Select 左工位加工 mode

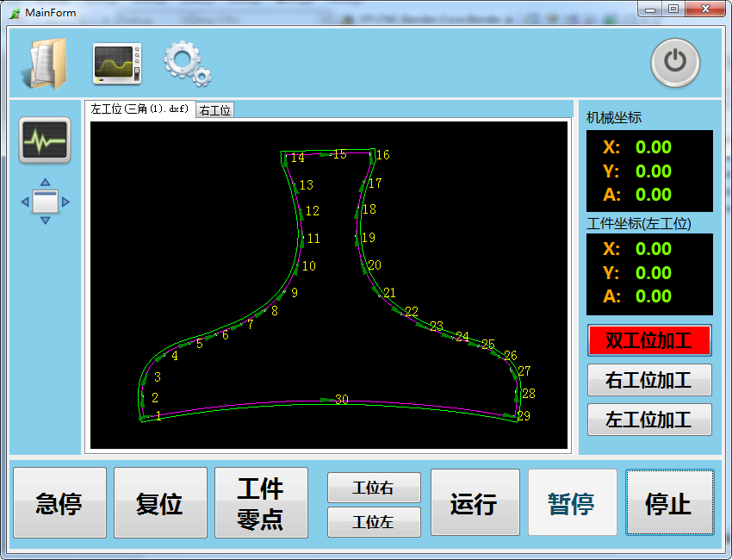[649, 420]
